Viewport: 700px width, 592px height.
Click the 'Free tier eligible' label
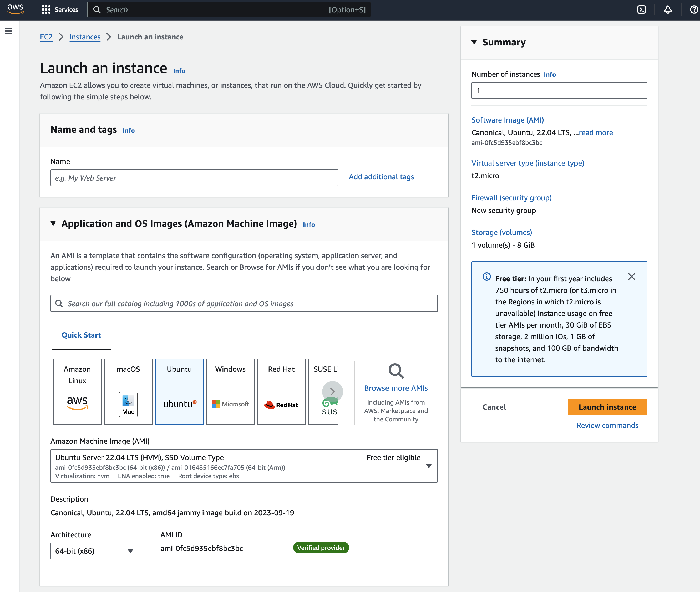pos(393,458)
